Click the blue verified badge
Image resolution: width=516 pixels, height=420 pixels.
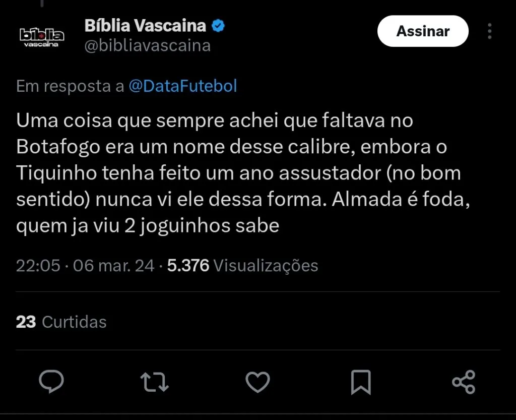(218, 26)
